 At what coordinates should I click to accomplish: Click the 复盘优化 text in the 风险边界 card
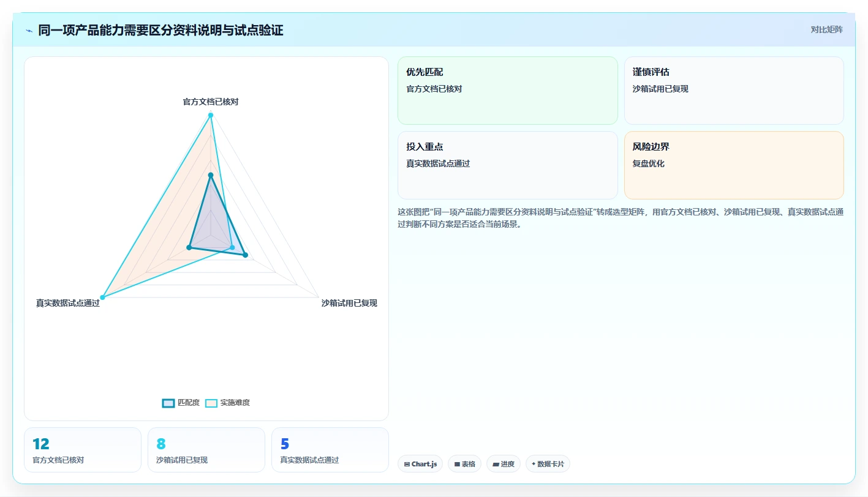pyautogui.click(x=649, y=163)
